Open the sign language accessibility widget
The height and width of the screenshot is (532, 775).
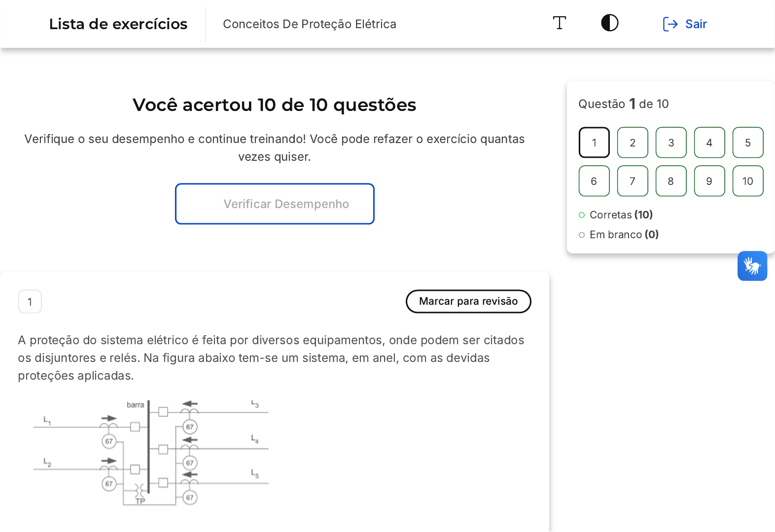click(752, 266)
